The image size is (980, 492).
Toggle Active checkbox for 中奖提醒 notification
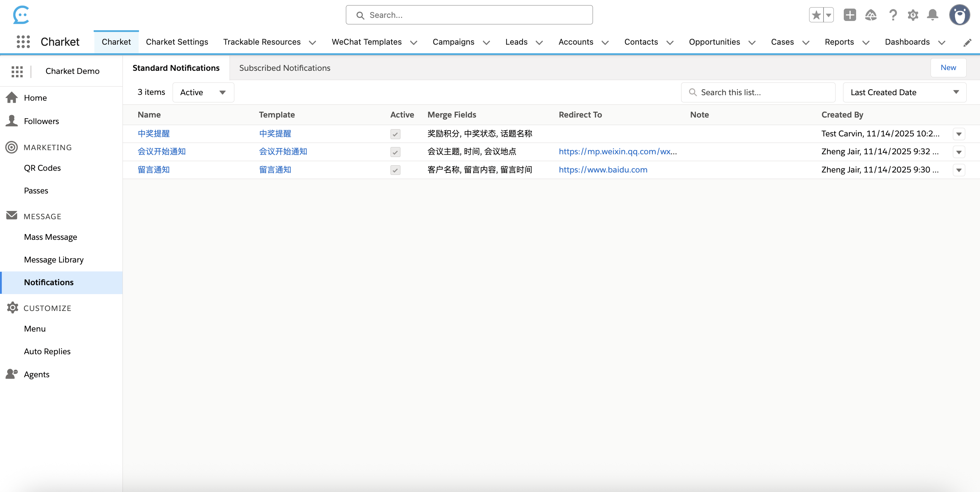(x=395, y=134)
